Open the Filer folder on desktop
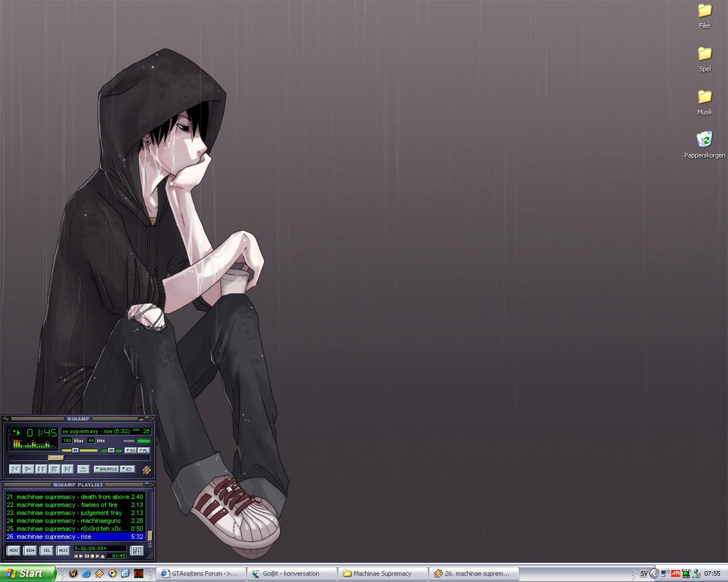728x582 pixels. [x=705, y=16]
